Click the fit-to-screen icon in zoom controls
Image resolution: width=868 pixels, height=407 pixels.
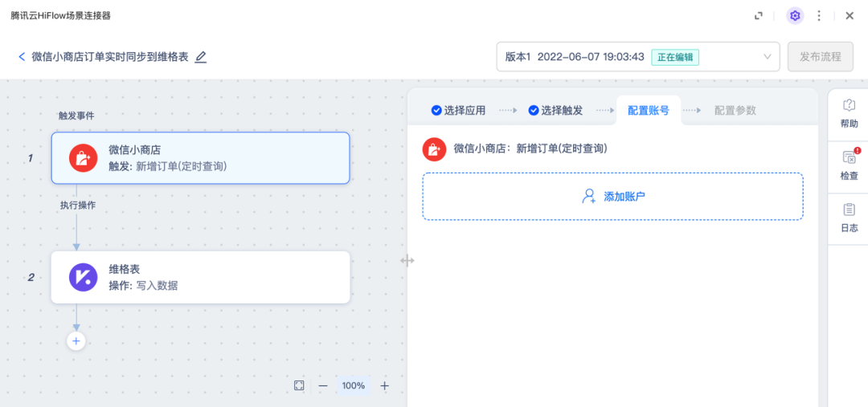299,385
